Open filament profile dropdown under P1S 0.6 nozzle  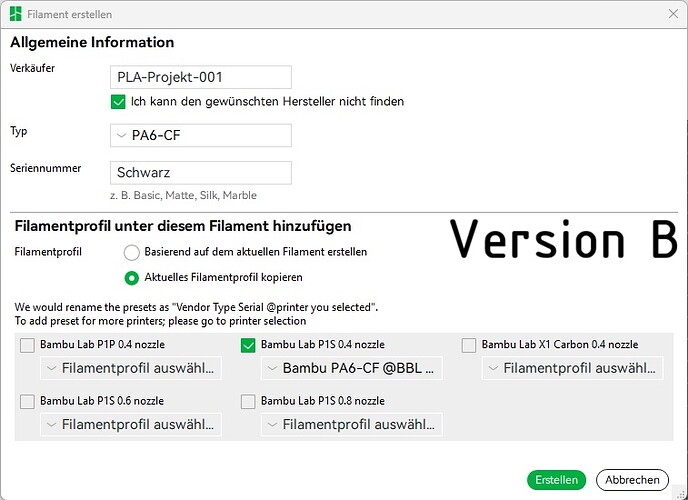[131, 424]
